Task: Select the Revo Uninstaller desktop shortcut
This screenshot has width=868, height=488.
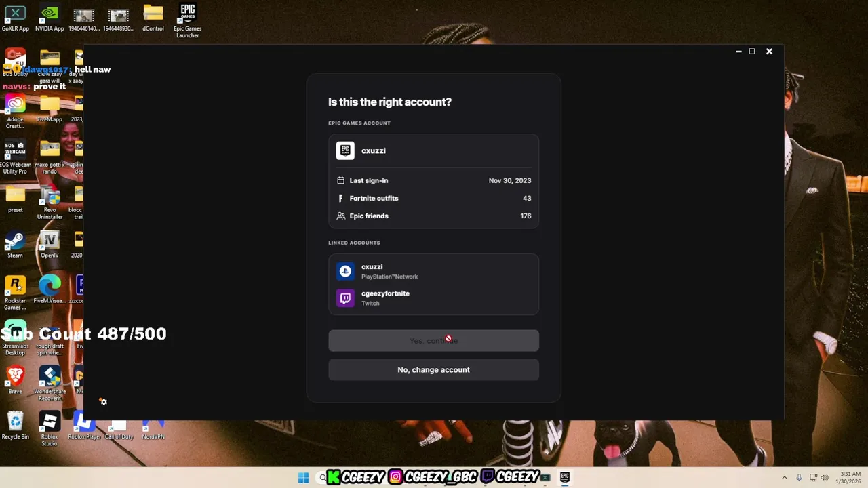Action: coord(50,202)
